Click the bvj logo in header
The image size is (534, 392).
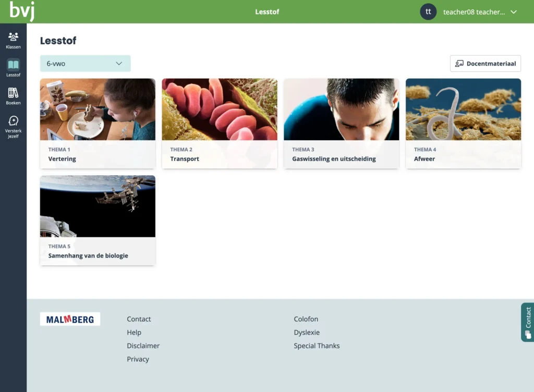(22, 11)
